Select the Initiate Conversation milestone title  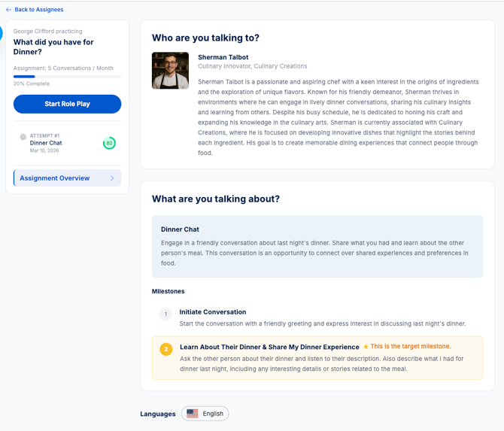tap(212, 312)
